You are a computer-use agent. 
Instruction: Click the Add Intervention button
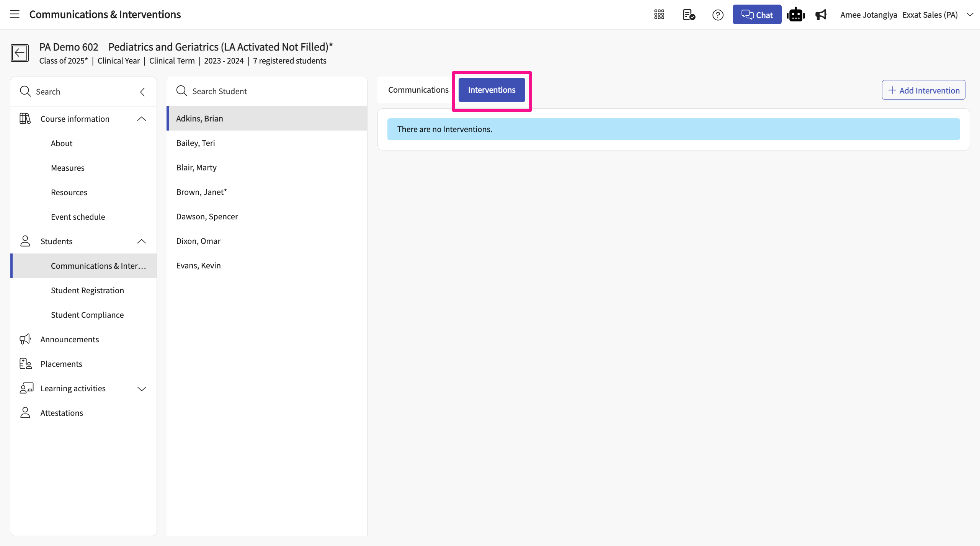923,90
